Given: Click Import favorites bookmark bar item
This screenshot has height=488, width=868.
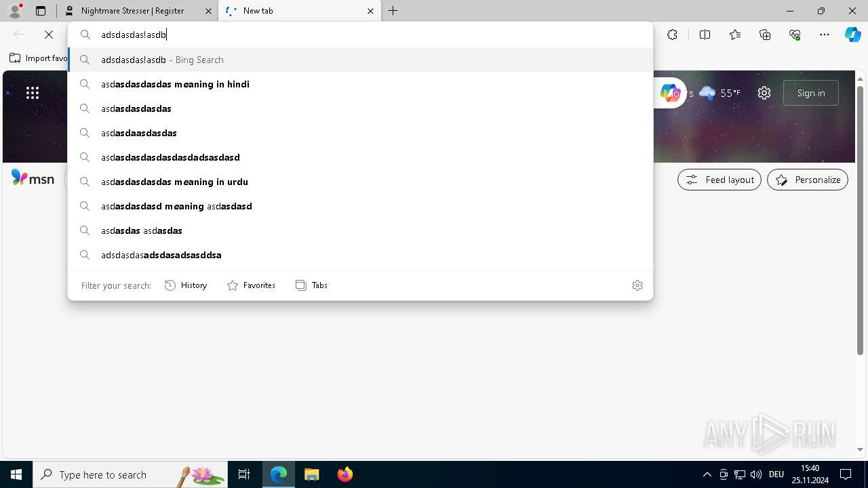Looking at the screenshot, I should click(x=39, y=58).
